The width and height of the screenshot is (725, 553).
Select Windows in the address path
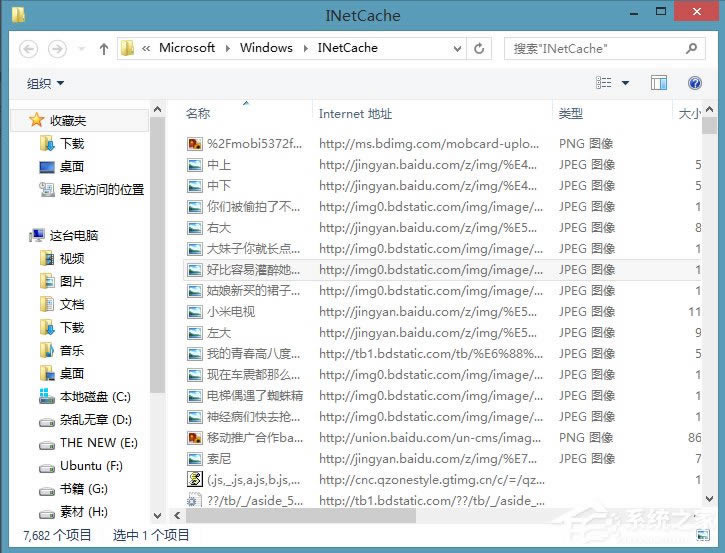(266, 48)
